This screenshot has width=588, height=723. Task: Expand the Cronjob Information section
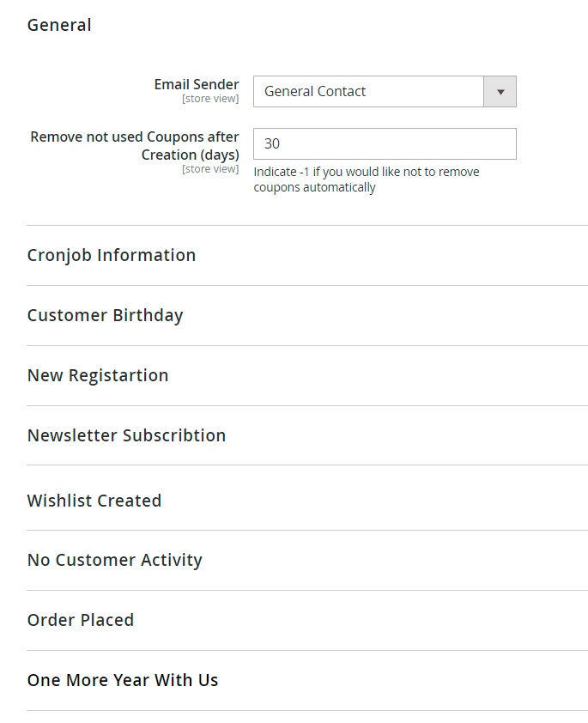[112, 255]
